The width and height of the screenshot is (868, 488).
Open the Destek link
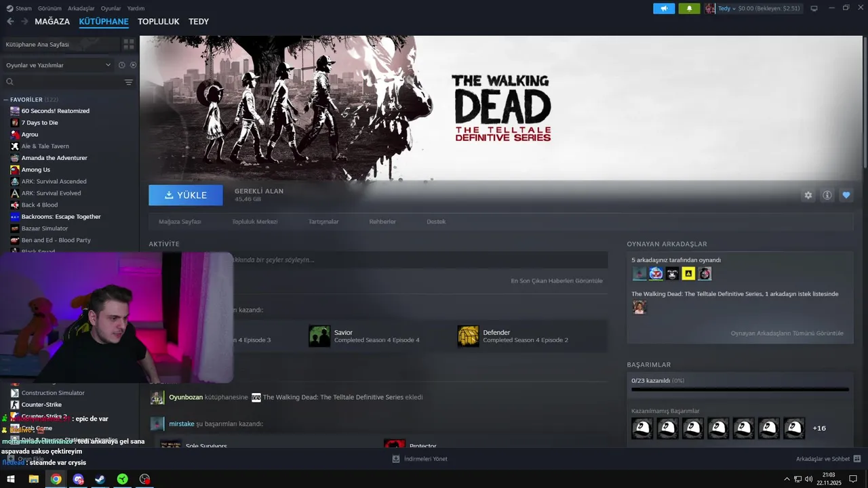click(x=436, y=222)
